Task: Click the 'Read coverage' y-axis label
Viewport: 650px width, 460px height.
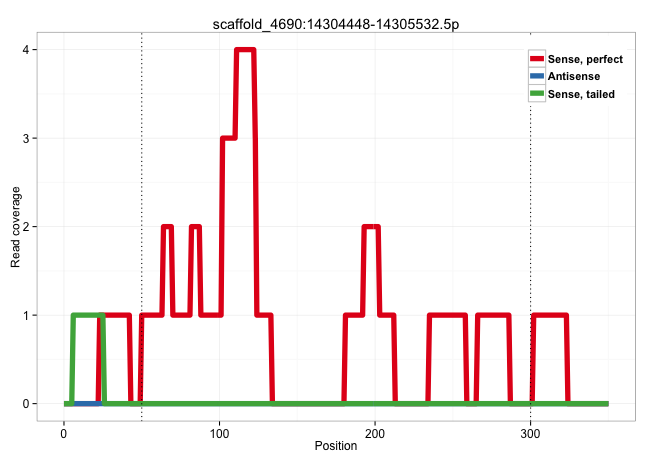Action: (x=16, y=227)
